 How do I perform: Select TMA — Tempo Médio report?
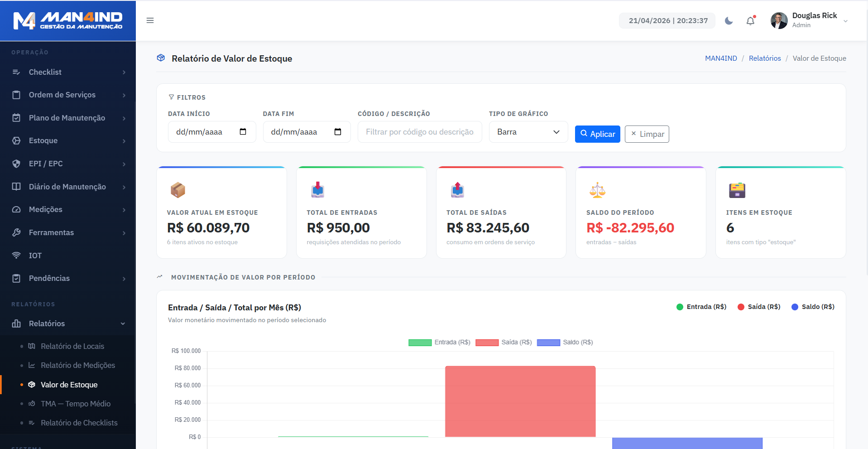tap(75, 404)
